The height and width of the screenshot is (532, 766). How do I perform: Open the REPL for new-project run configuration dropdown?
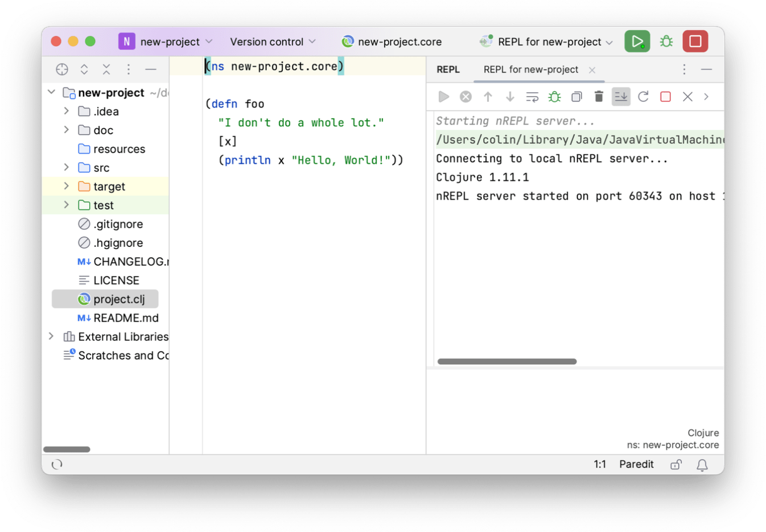pos(546,42)
